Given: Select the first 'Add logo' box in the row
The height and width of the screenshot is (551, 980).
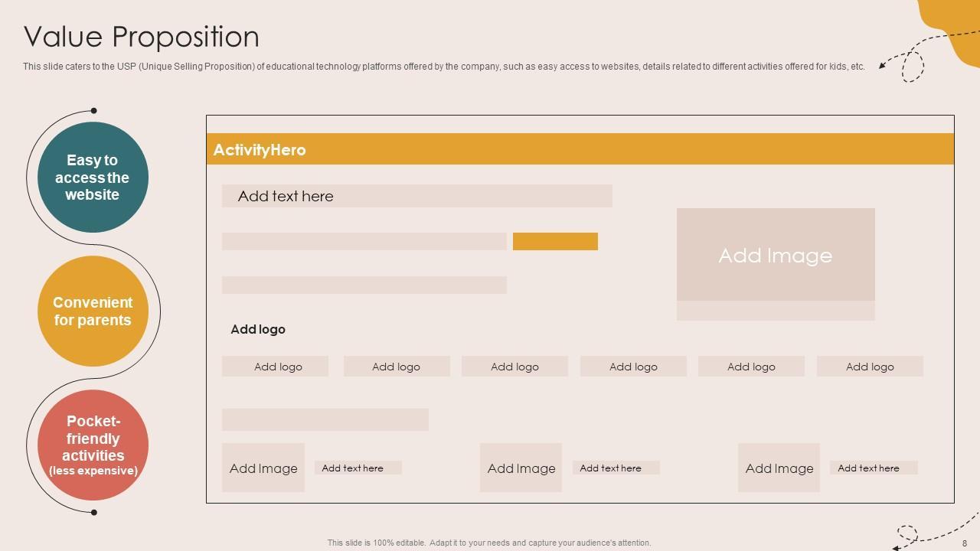Looking at the screenshot, I should (275, 367).
